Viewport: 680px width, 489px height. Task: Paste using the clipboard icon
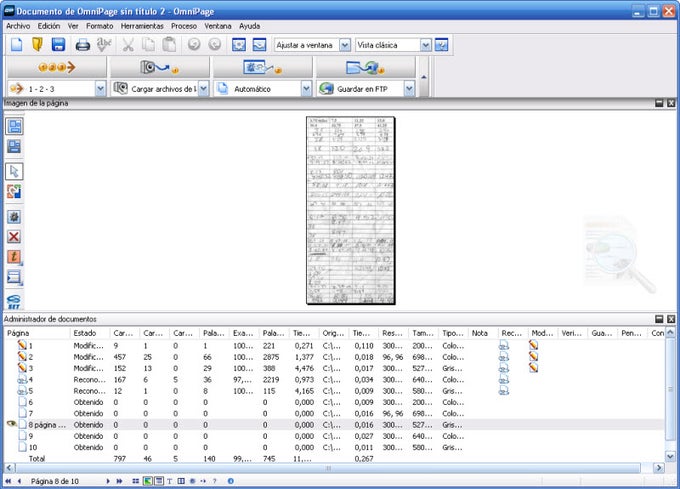(x=170, y=45)
